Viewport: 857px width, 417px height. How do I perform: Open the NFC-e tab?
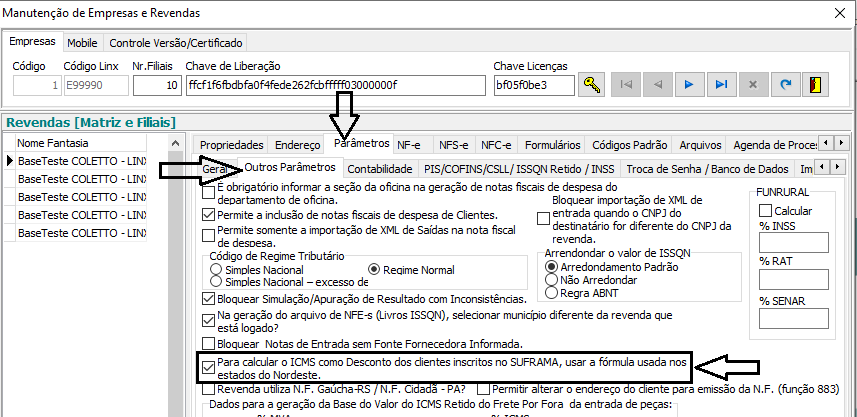pos(496,145)
